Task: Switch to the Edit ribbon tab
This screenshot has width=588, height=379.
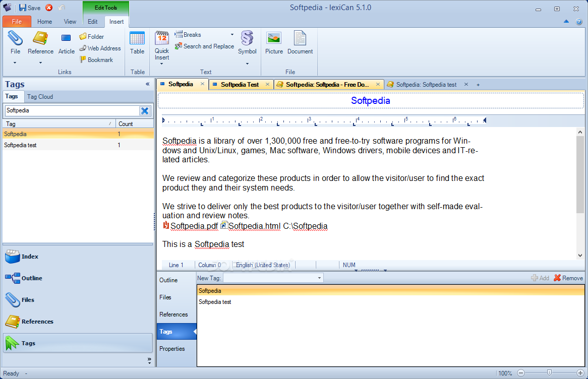Action: point(93,22)
